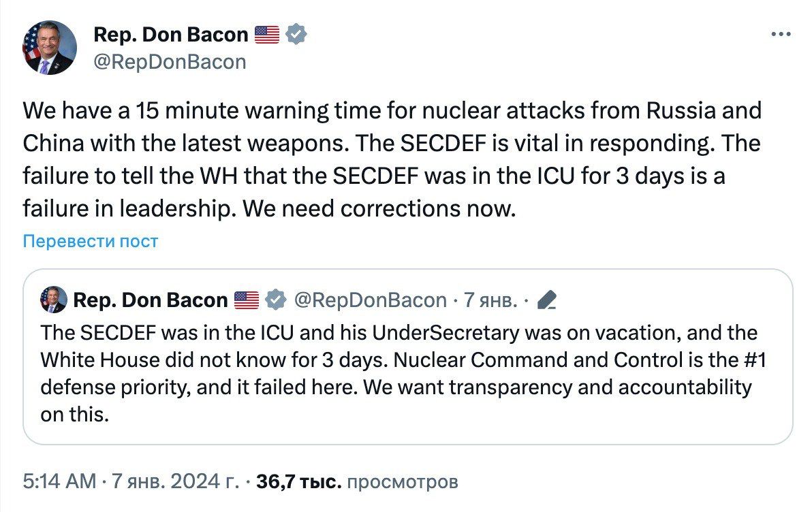Open the more options three-dot menu
This screenshot has height=512, width=812.
(x=781, y=35)
